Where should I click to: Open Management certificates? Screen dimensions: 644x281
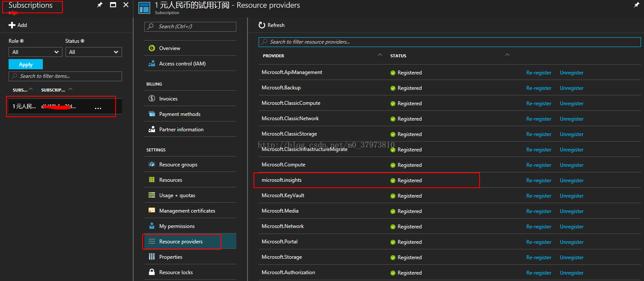point(190,211)
